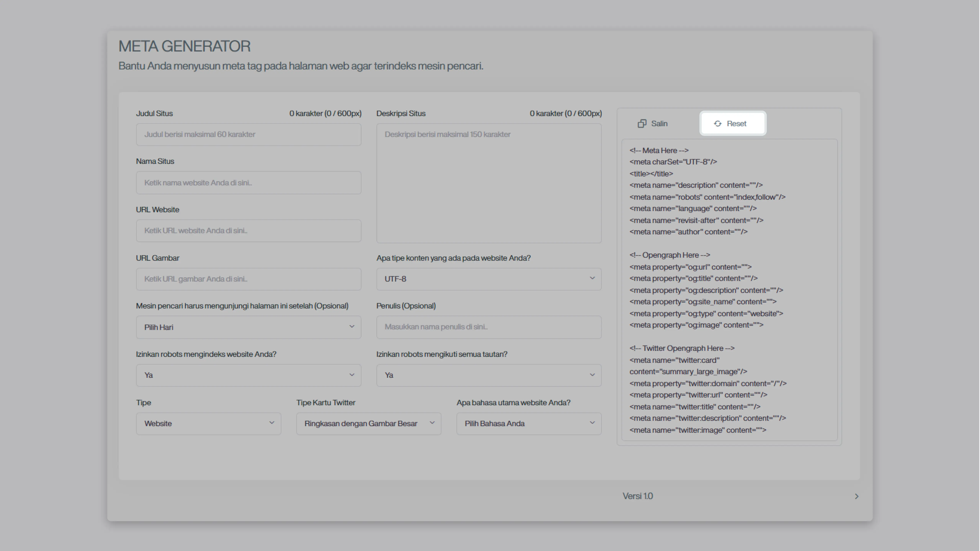Open the Pilih Bahasa Anda dropdown
The width and height of the screenshot is (980, 551).
(x=528, y=423)
